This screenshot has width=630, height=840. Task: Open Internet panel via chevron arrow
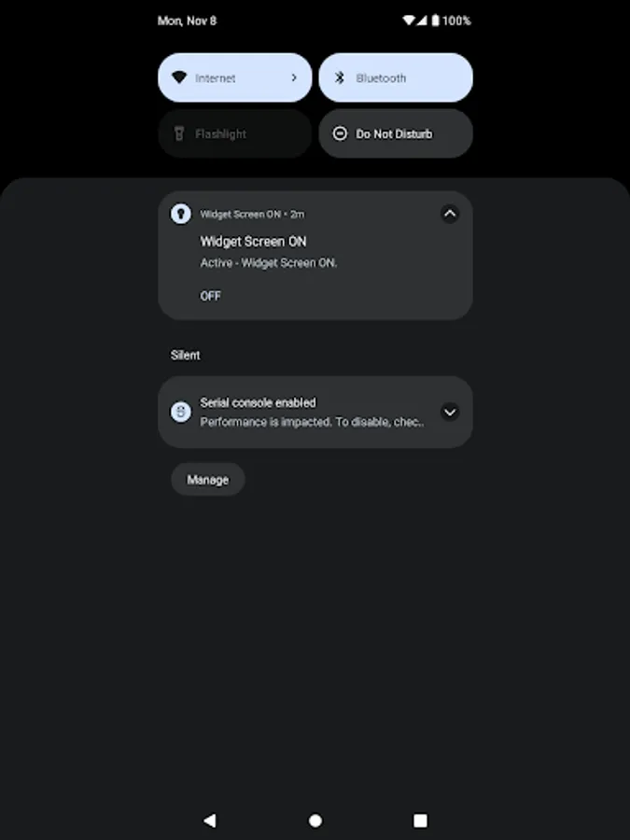point(294,78)
